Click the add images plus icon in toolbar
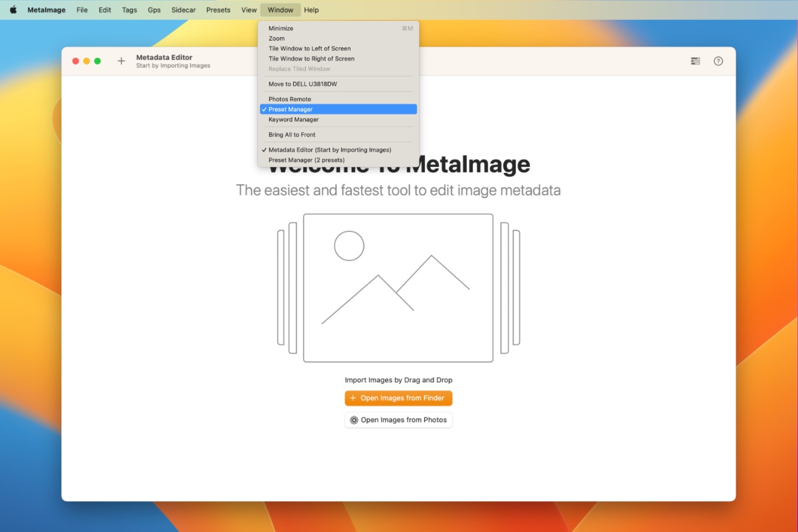 [x=121, y=61]
